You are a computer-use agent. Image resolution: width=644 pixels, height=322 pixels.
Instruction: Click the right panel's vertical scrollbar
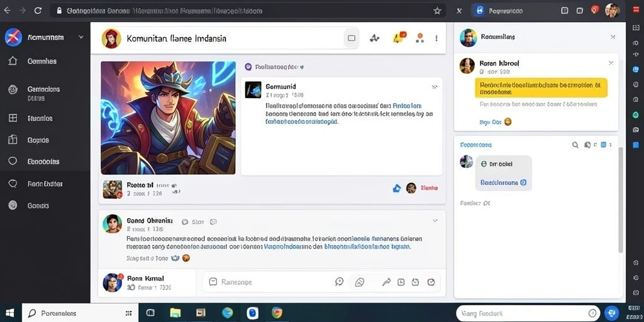621,199
